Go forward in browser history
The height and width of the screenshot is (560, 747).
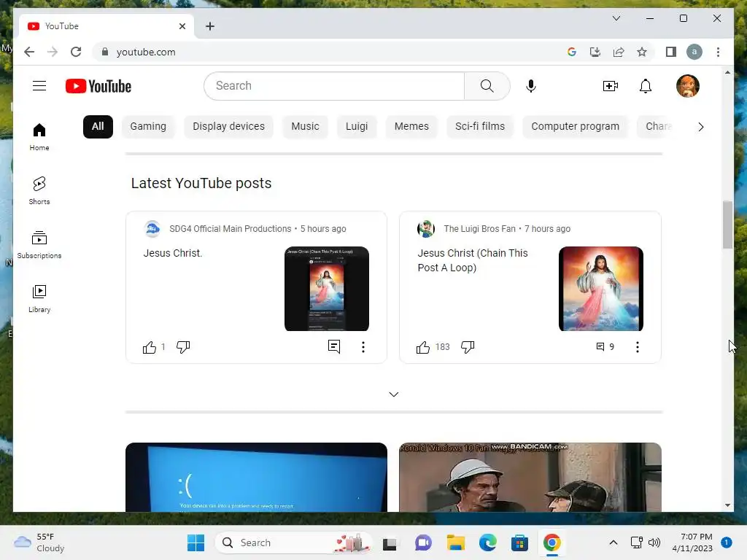tap(53, 52)
